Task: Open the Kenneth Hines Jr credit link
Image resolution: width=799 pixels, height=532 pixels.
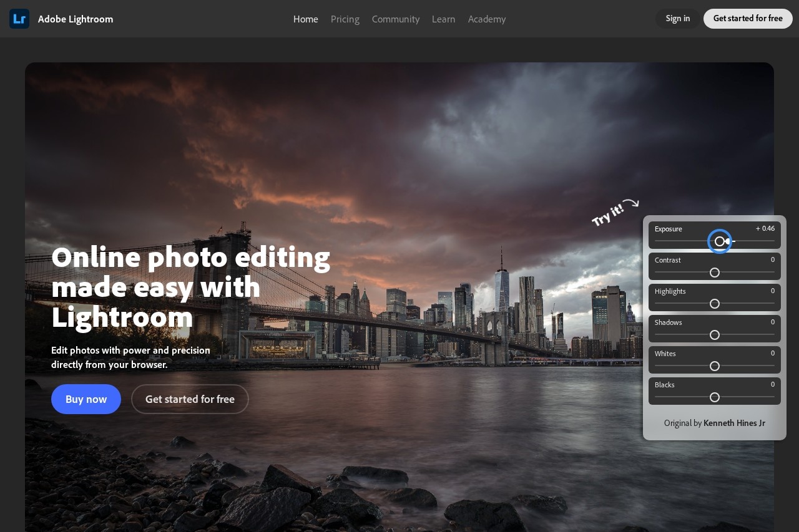Action: click(x=734, y=423)
